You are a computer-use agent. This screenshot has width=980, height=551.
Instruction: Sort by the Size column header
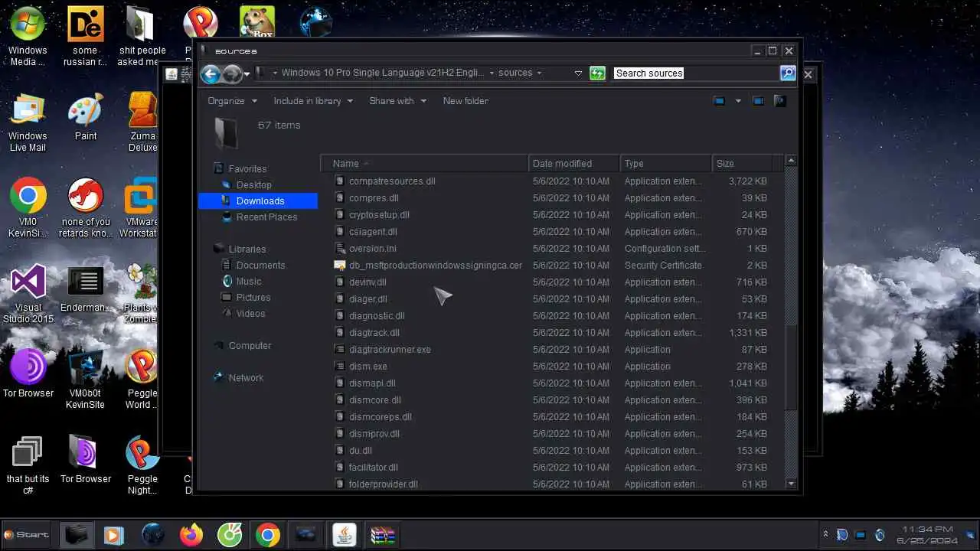click(x=742, y=164)
